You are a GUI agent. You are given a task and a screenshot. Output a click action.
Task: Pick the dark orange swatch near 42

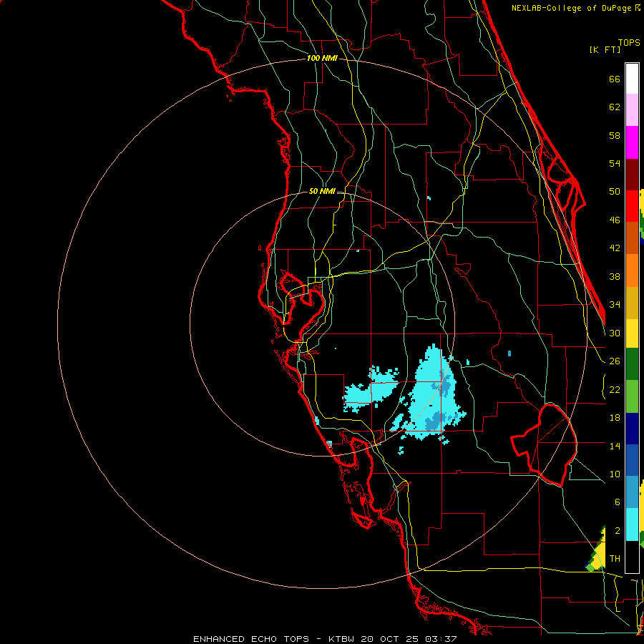tap(632, 238)
